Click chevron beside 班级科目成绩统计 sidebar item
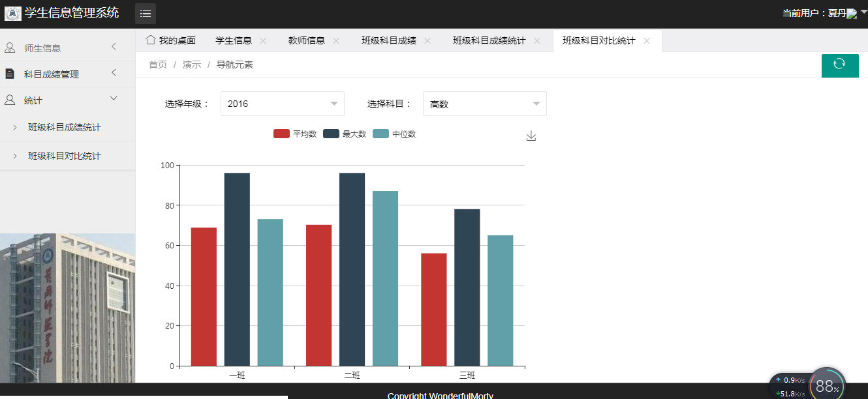The height and width of the screenshot is (399, 868). click(15, 128)
